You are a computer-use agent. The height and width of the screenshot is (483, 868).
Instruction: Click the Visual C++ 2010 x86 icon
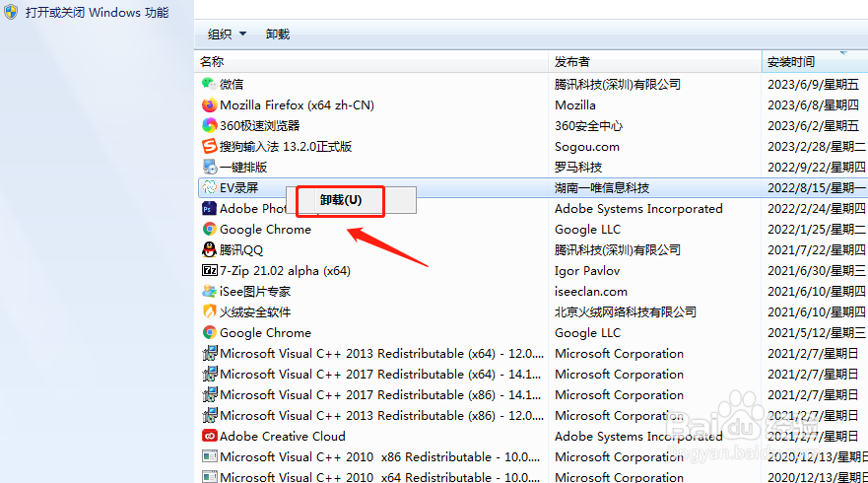click(209, 456)
